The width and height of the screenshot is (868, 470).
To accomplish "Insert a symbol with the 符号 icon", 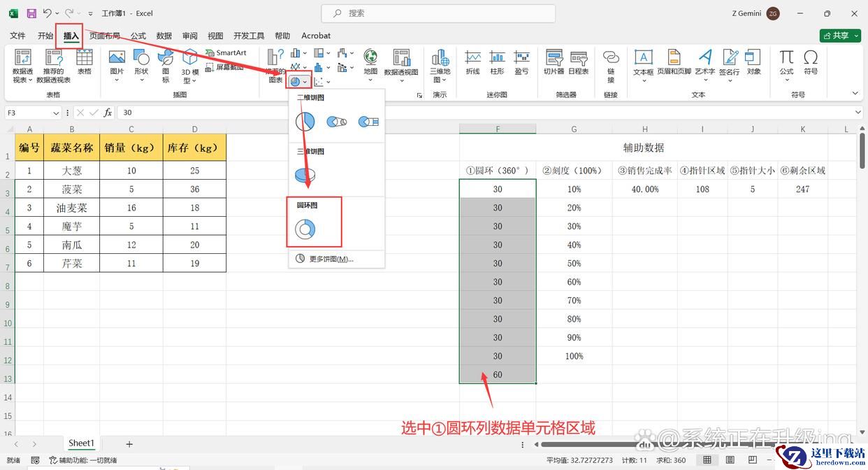I will pos(810,62).
